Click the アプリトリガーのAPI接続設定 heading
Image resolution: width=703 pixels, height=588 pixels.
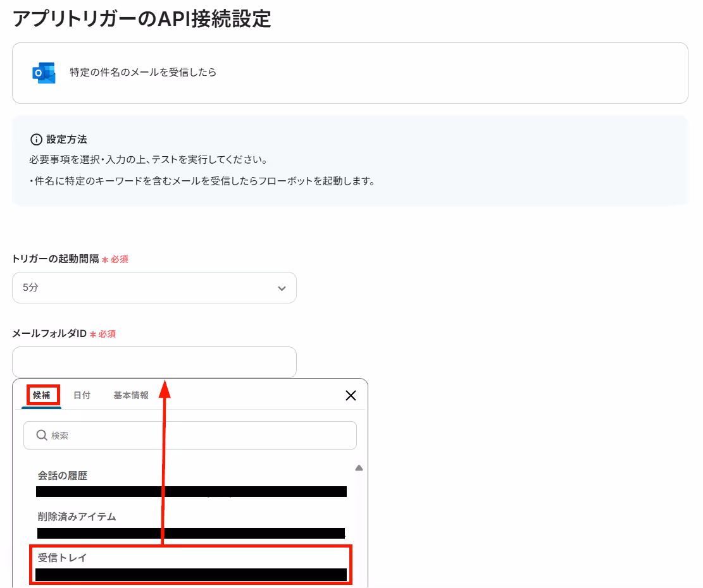142,19
